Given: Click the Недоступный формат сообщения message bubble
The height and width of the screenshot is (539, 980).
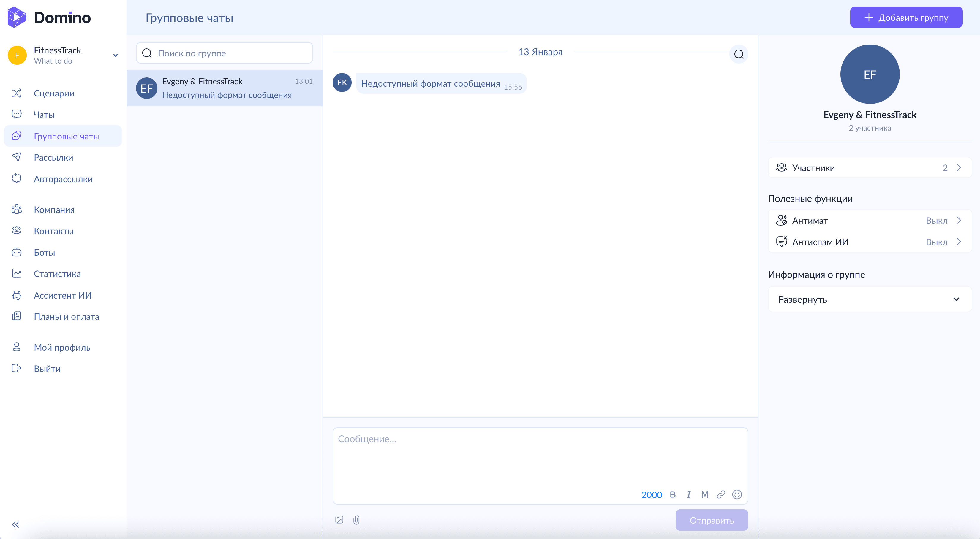Looking at the screenshot, I should (441, 84).
